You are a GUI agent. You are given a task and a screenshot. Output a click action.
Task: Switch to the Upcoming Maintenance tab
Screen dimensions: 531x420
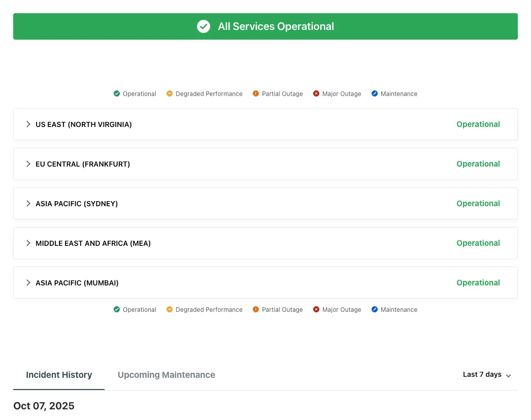click(166, 374)
